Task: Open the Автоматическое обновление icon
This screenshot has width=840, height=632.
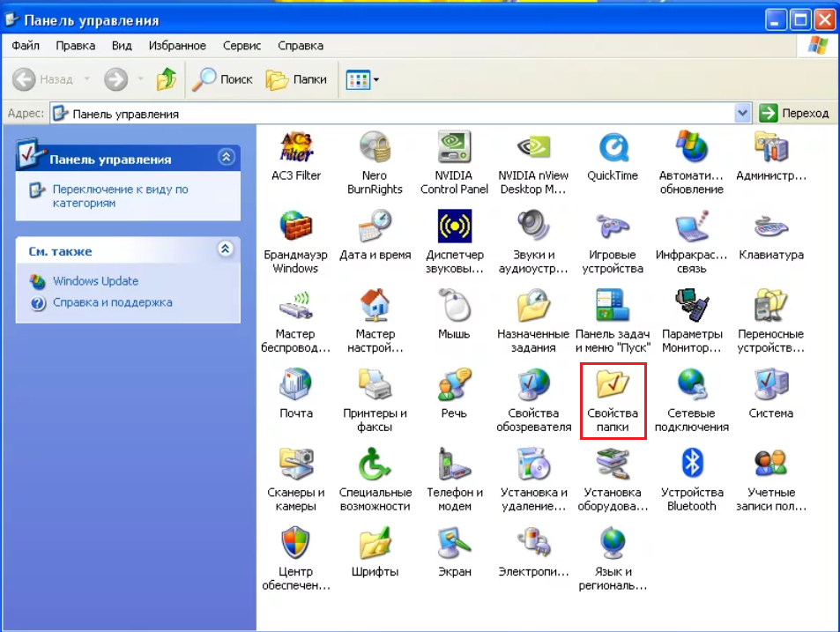Action: [692, 163]
